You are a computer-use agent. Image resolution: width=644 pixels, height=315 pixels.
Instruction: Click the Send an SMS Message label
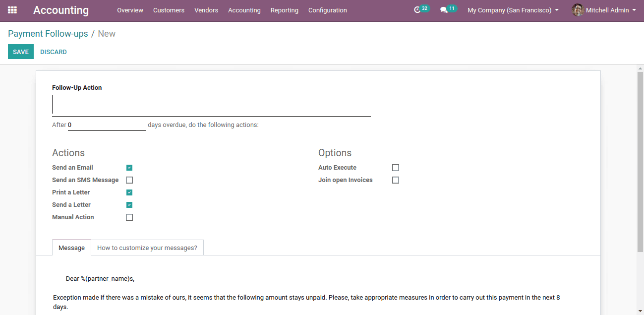pyautogui.click(x=85, y=180)
